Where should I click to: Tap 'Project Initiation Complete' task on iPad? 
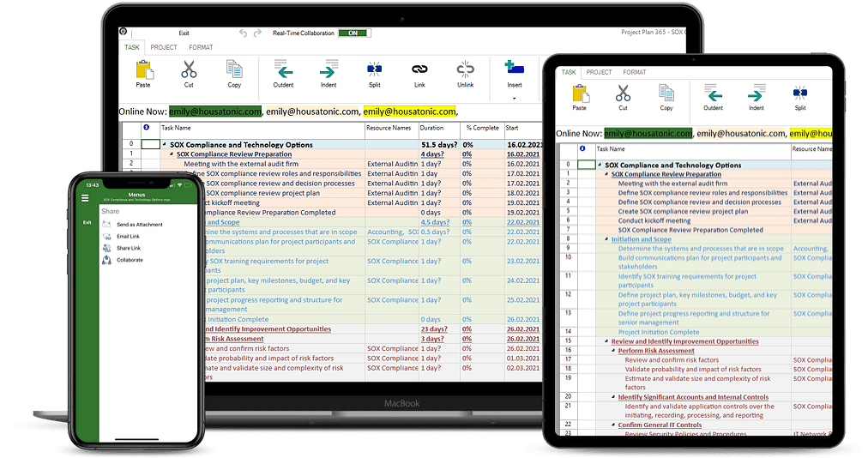(x=659, y=332)
